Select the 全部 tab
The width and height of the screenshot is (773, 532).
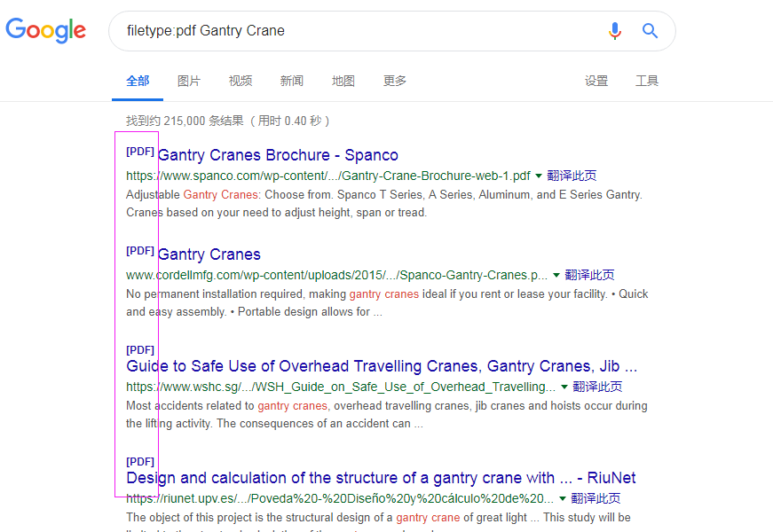[138, 81]
